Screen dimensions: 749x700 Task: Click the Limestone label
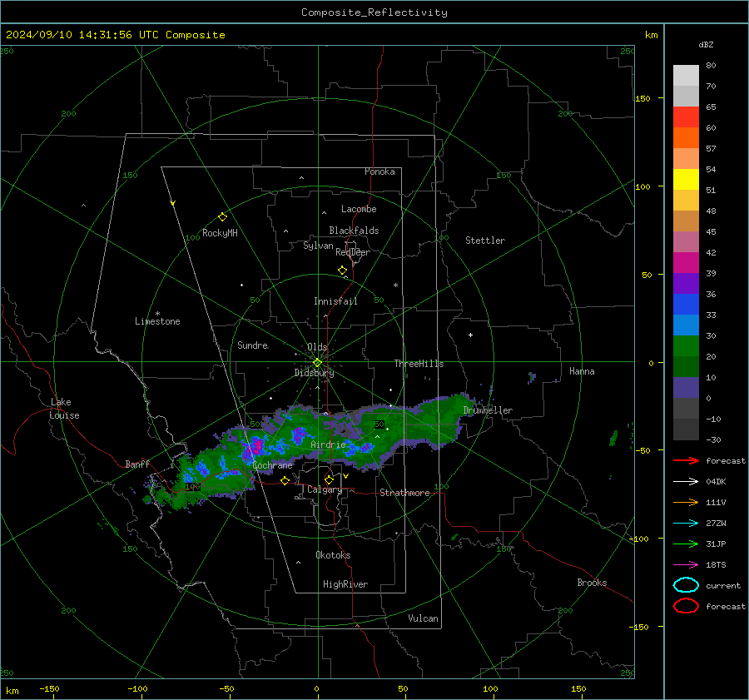[x=157, y=321]
